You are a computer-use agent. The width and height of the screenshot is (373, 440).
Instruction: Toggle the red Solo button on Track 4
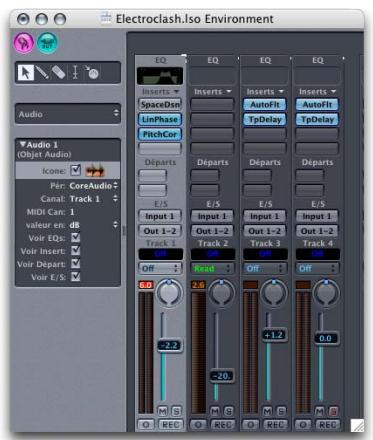coord(333,411)
